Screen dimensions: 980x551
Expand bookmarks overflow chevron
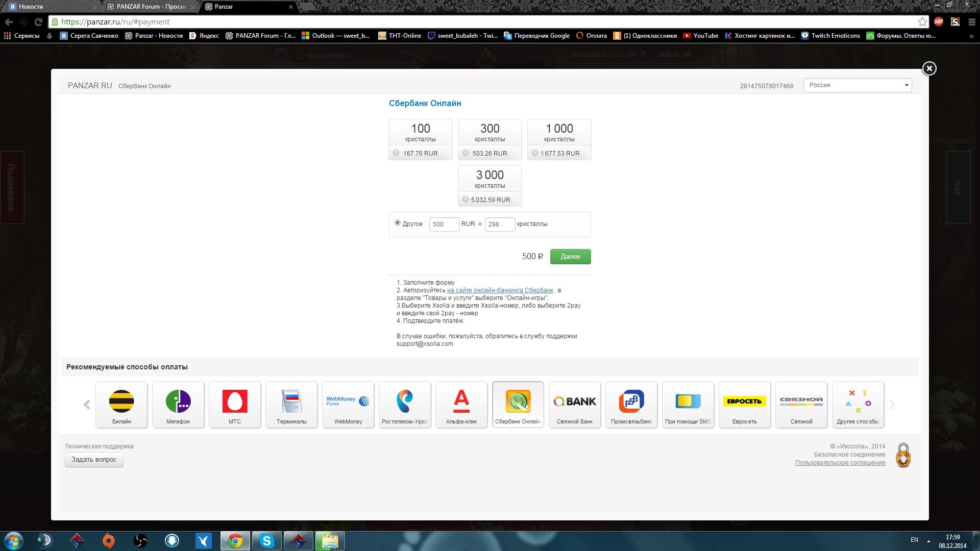[x=971, y=36]
